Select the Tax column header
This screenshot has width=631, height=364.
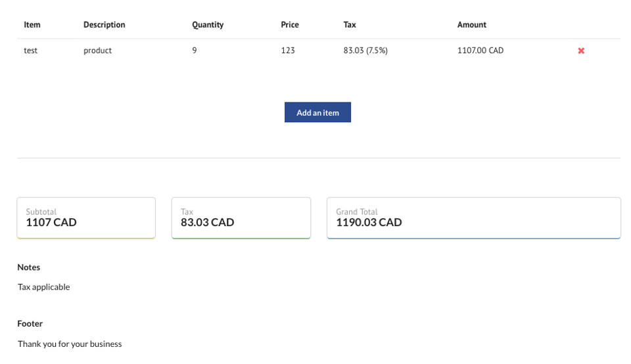point(350,25)
